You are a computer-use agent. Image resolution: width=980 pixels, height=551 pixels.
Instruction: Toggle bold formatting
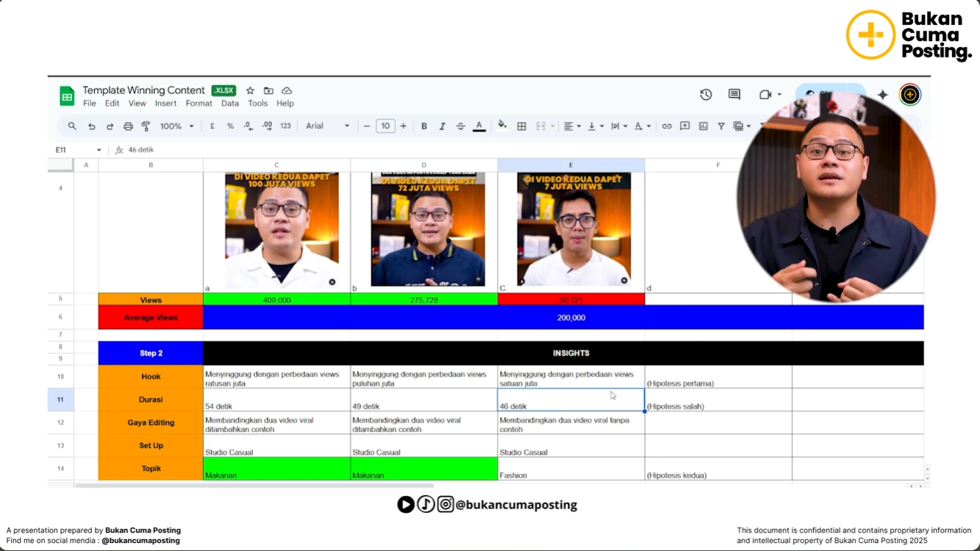[424, 126]
